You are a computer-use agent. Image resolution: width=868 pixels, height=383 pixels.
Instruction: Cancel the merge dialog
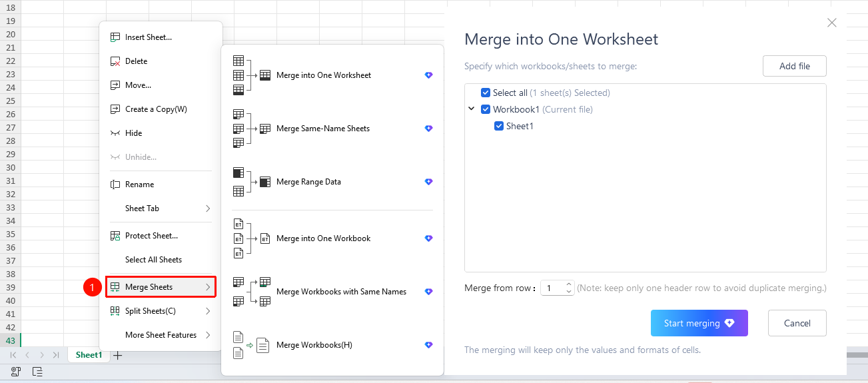point(797,323)
